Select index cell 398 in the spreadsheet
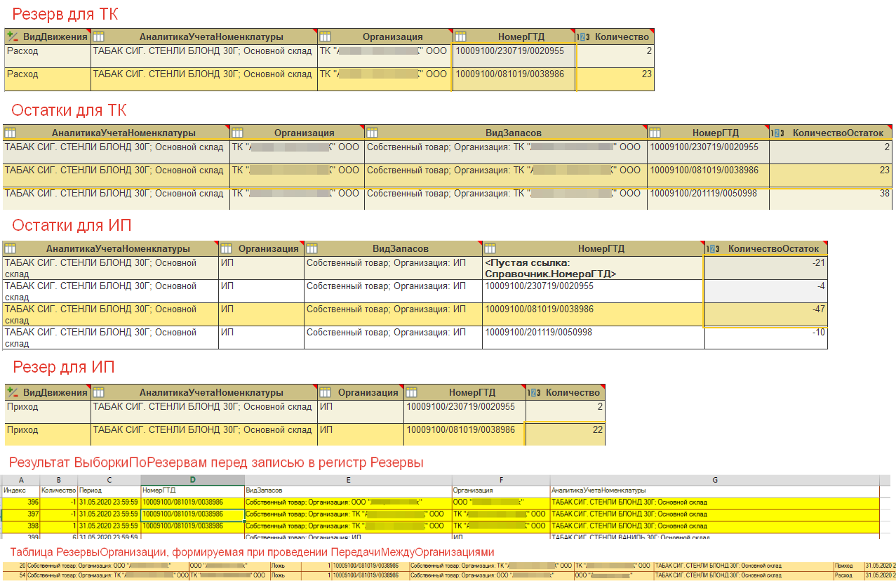The image size is (896, 588). [20, 526]
